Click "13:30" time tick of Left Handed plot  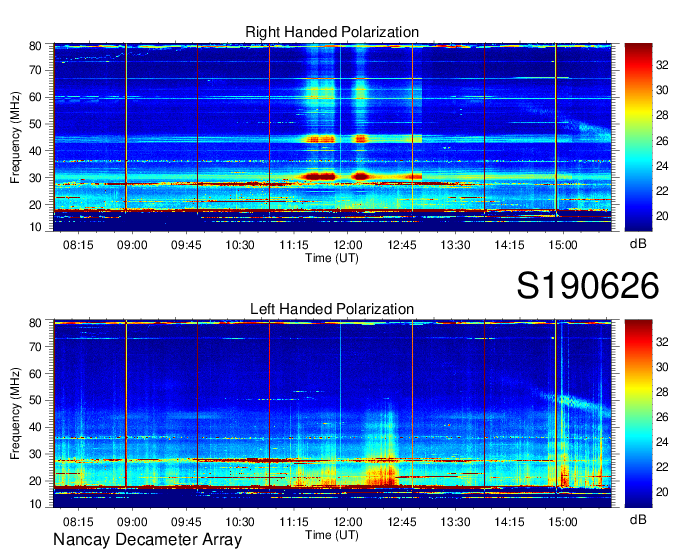[455, 522]
